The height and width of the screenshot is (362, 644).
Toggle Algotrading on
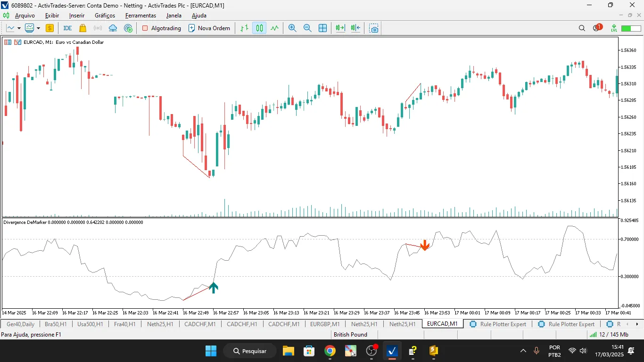tap(162, 28)
